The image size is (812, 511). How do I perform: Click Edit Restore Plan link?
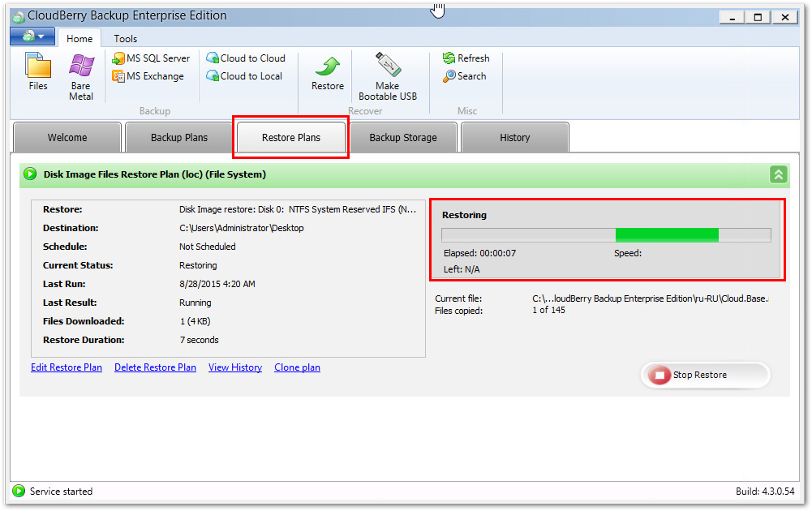(67, 367)
